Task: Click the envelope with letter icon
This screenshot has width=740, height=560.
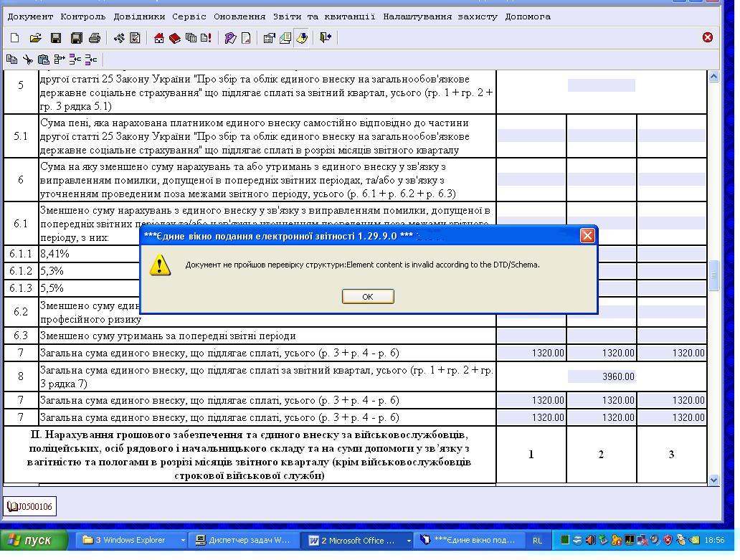Action: click(285, 38)
